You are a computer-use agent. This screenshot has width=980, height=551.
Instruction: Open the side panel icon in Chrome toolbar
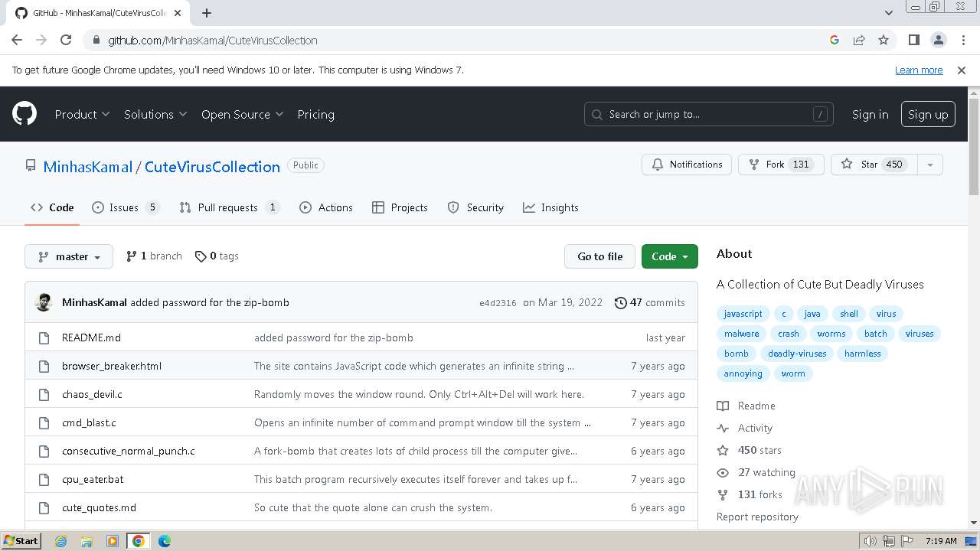913,40
